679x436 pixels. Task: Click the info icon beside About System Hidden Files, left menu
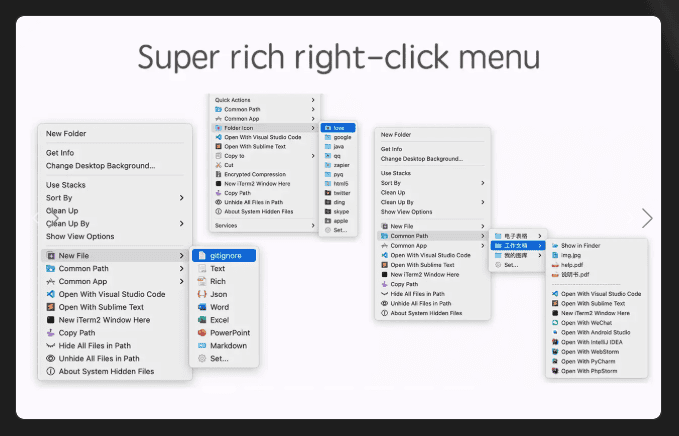[51, 371]
